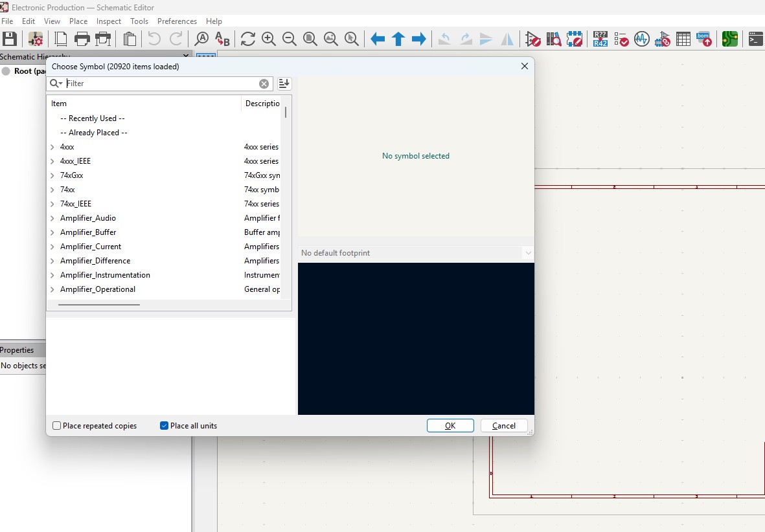This screenshot has width=765, height=532.
Task: Click the sort order button beside filter
Action: tap(284, 83)
